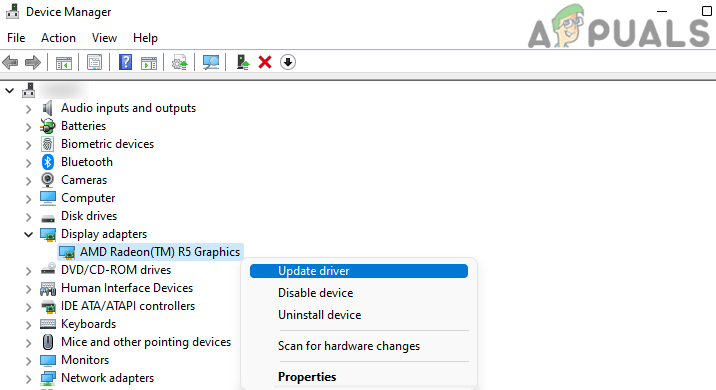Image resolution: width=716 pixels, height=390 pixels.
Task: Click the Biometric devices fingerprint icon
Action: click(47, 144)
